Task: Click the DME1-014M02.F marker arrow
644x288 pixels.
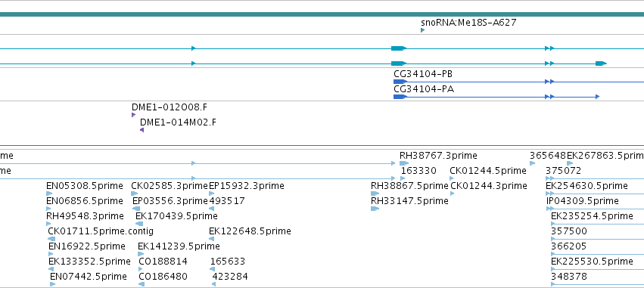Action: [142, 130]
